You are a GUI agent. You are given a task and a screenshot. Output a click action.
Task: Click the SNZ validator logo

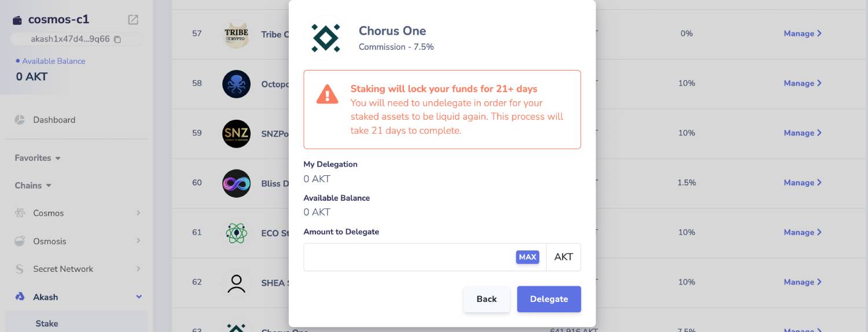point(236,134)
